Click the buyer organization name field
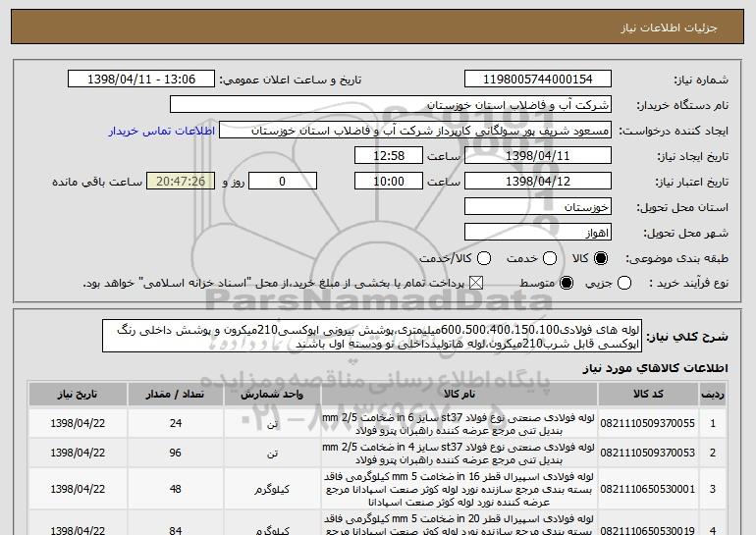Image resolution: width=756 pixels, height=535 pixels. pyautogui.click(x=391, y=105)
